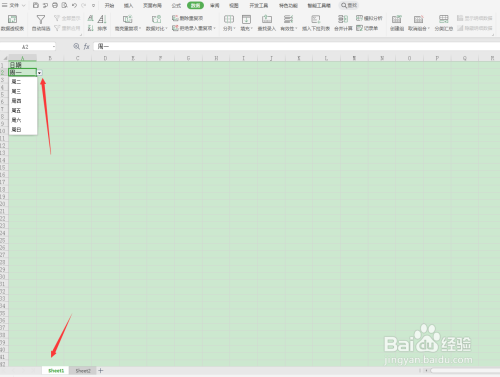Screen dimensions: 500x377
Task: Click the undo arrow icon
Action: coord(74,5)
